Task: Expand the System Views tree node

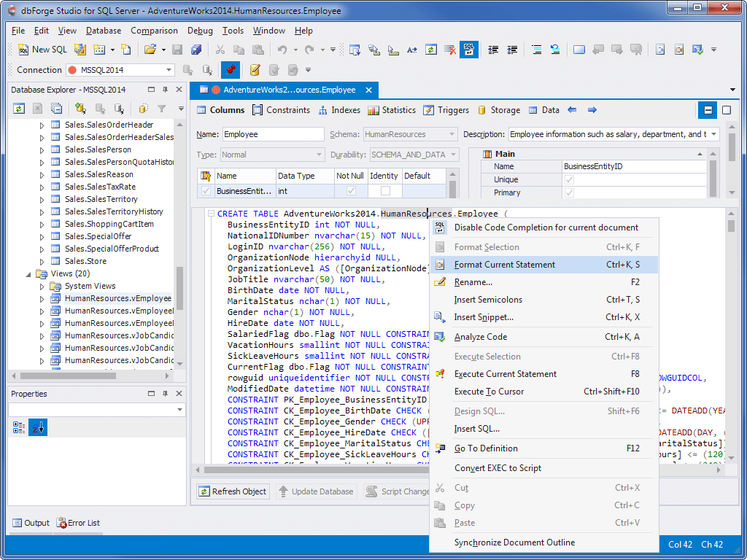Action: pyautogui.click(x=42, y=286)
